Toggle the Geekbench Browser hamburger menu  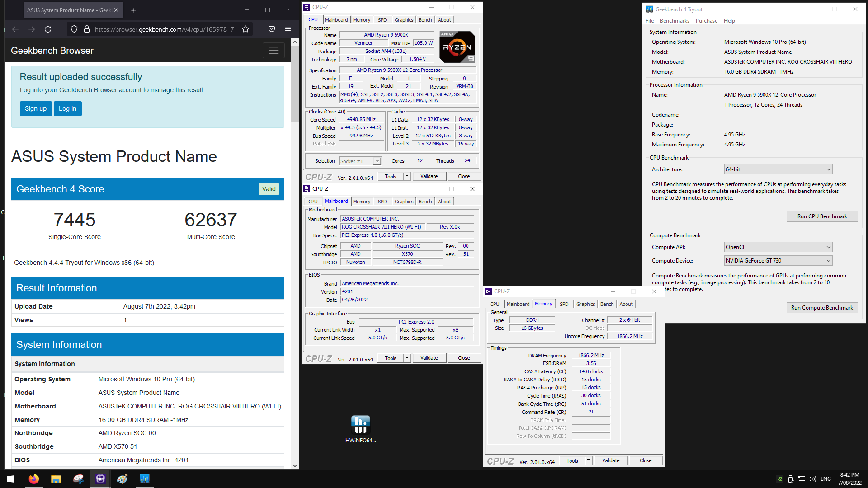274,51
